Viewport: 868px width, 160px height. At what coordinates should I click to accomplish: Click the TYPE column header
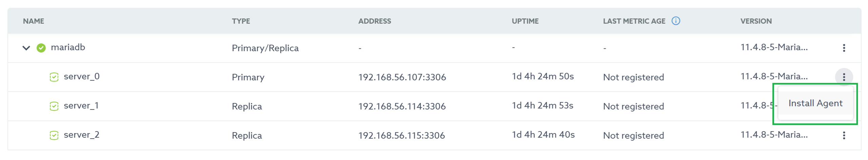pyautogui.click(x=241, y=21)
